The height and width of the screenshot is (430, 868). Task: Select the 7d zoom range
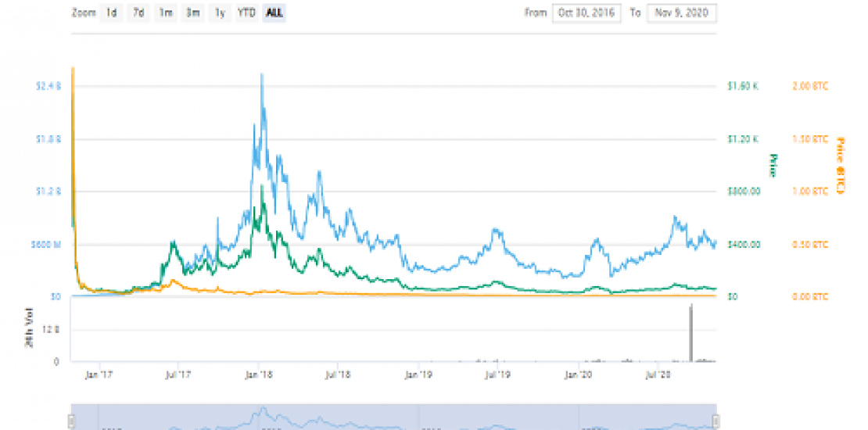pos(138,13)
